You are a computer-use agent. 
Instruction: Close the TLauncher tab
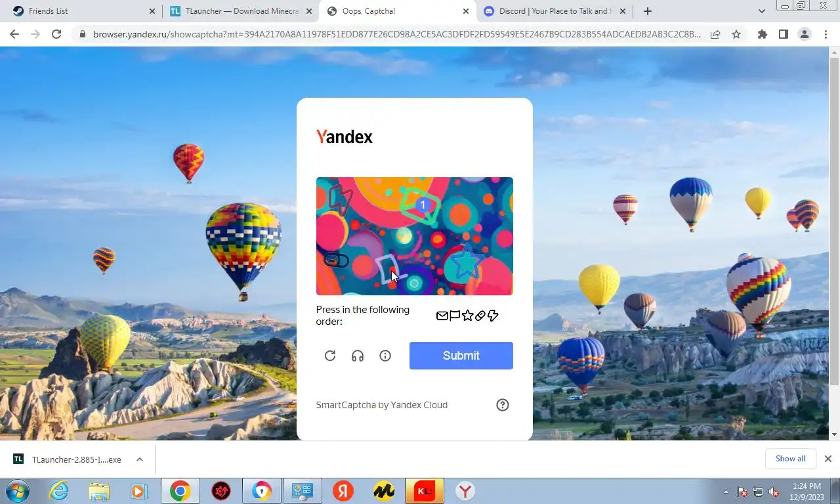(309, 11)
